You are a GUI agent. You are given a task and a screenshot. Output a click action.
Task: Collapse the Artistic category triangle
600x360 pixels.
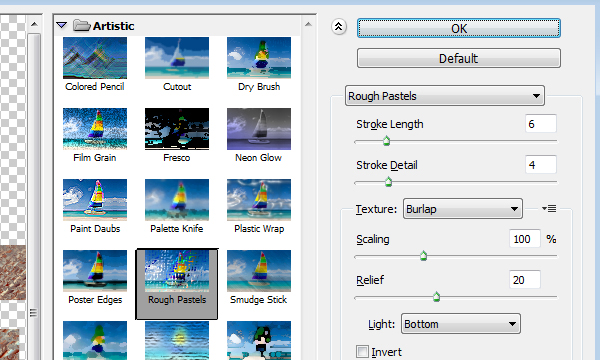click(62, 26)
